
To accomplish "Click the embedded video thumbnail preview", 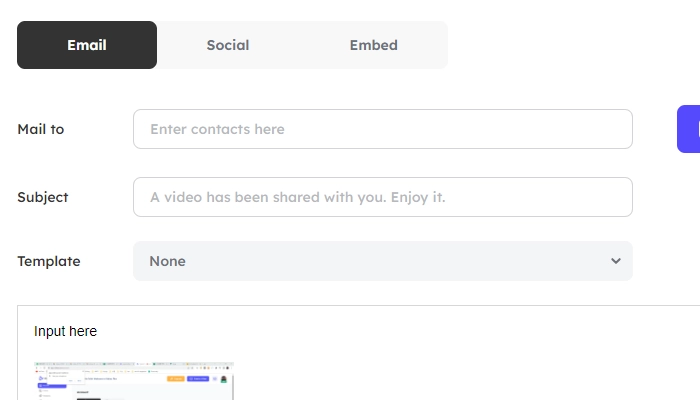I will point(134,381).
